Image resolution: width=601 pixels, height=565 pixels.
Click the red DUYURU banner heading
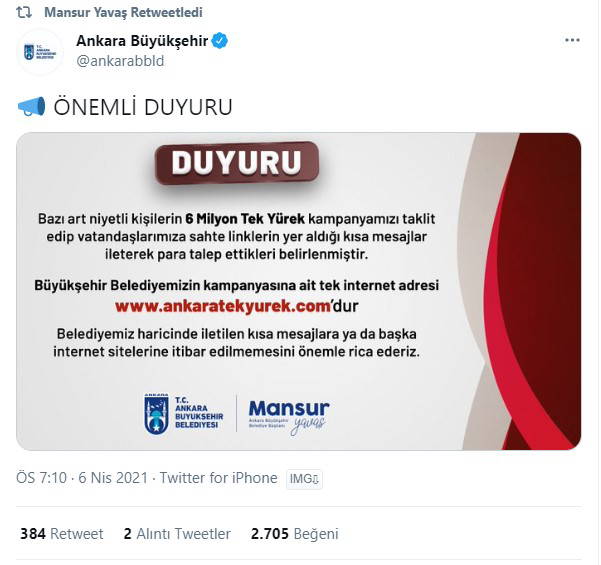[237, 163]
